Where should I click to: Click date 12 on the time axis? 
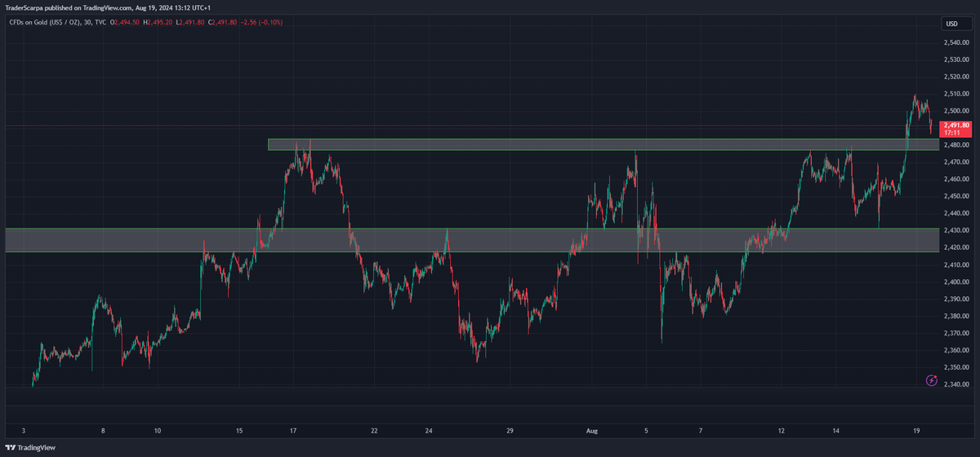point(782,429)
